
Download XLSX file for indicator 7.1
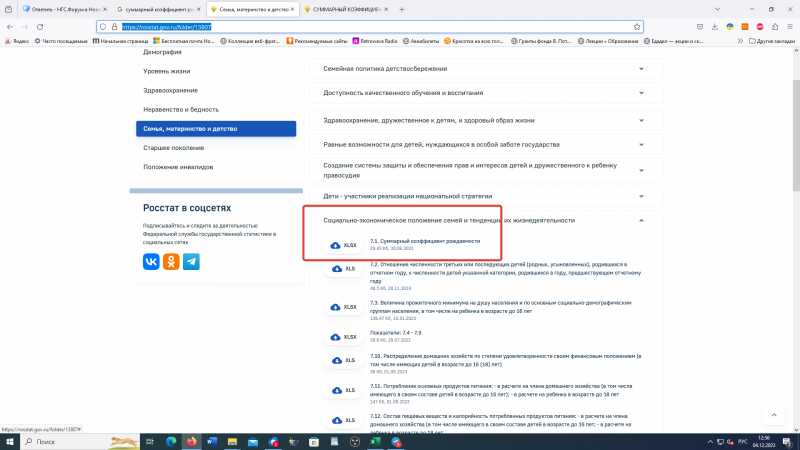click(343, 244)
